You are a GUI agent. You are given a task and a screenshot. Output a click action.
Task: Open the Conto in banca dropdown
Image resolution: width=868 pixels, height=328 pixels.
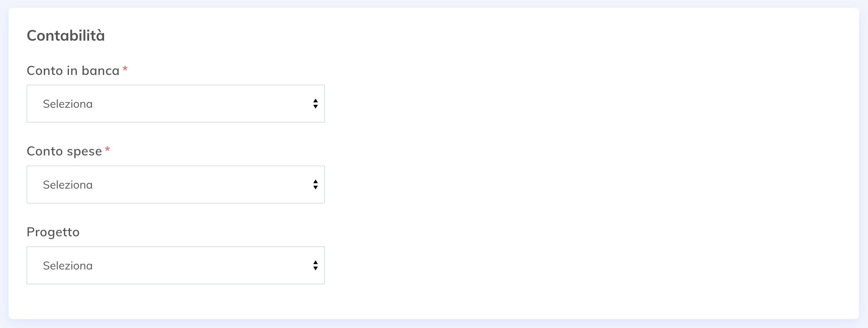click(175, 104)
